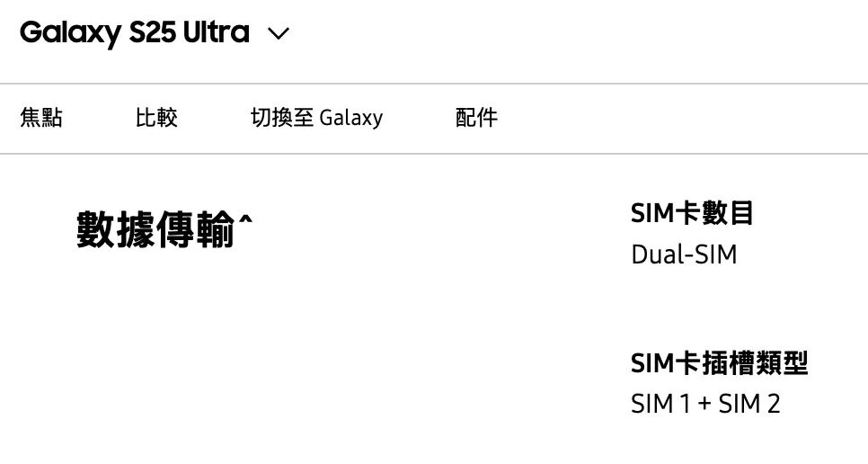Click "SIM 2" in the slot type value
Image resolution: width=868 pixels, height=464 pixels.
click(749, 404)
